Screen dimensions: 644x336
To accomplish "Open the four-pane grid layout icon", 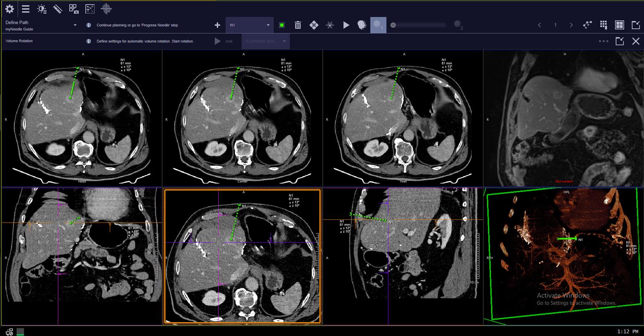I will coord(620,25).
